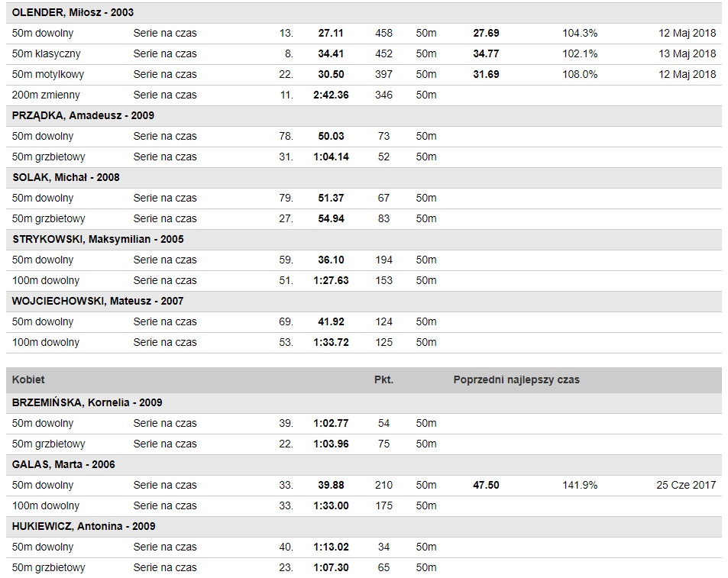
Task: Click the 2:42.36 result time
Action: coord(331,95)
